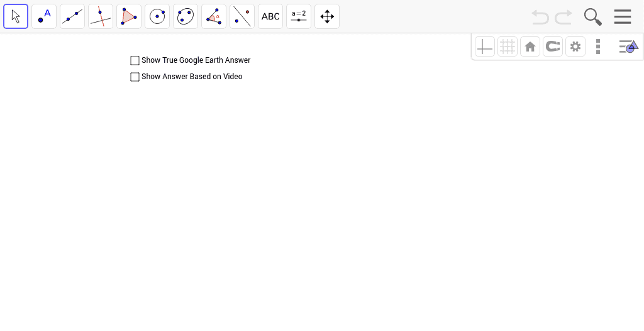This screenshot has height=331, width=644.
Task: Pick the Perpendicular Line tool
Action: tap(101, 16)
